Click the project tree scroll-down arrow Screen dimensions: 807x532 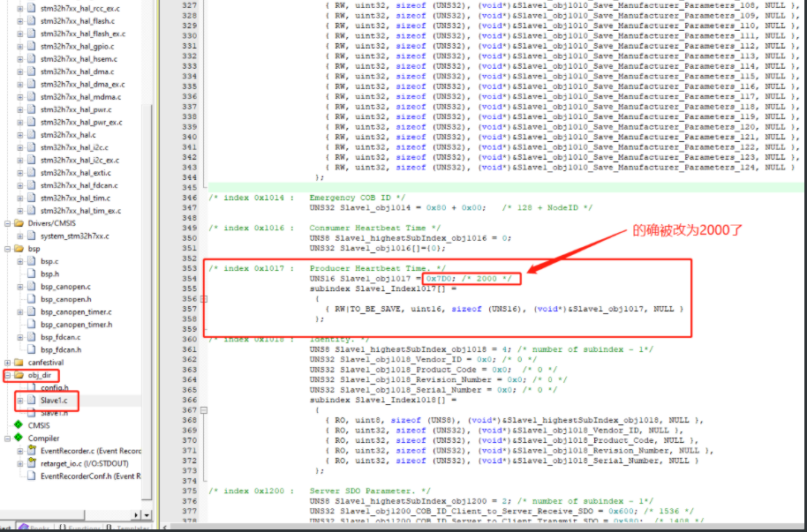coord(147,515)
